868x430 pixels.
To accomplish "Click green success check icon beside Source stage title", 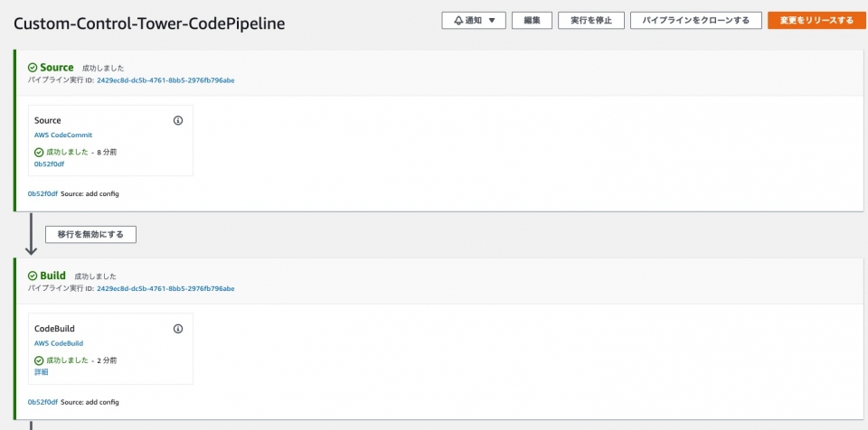I will point(33,68).
